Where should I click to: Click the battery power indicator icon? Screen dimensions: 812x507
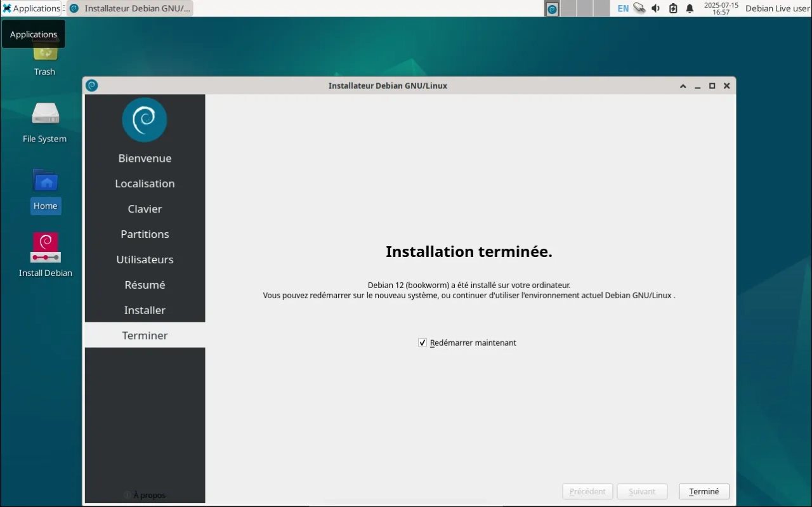[x=673, y=8]
